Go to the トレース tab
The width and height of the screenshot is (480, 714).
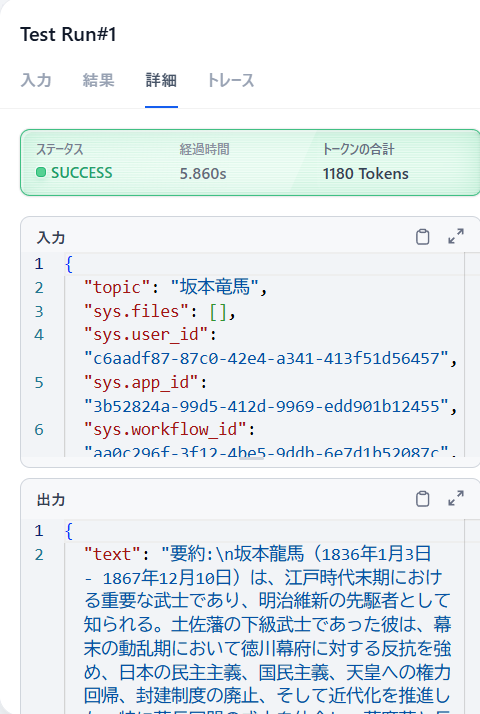point(230,80)
